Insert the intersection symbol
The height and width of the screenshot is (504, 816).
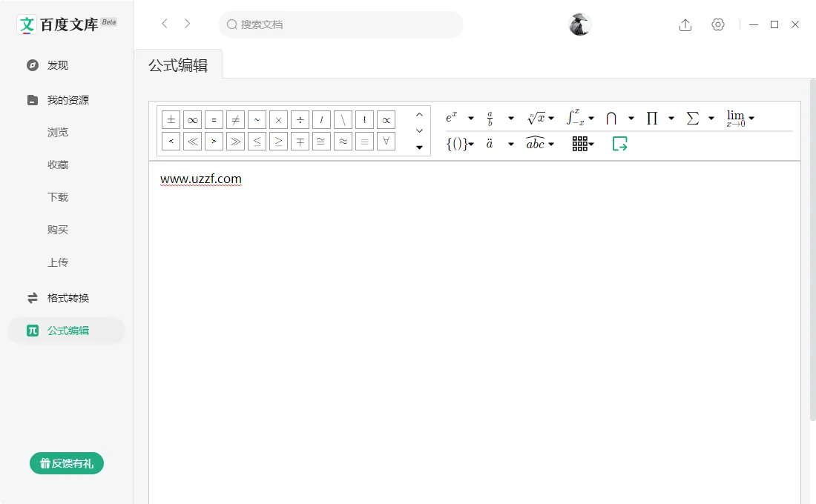click(611, 117)
